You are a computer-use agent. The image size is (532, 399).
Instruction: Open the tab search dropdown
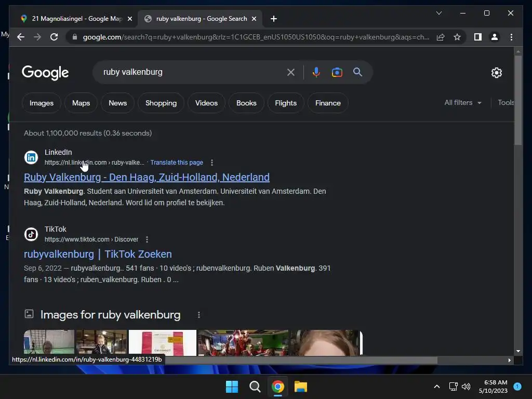439,13
